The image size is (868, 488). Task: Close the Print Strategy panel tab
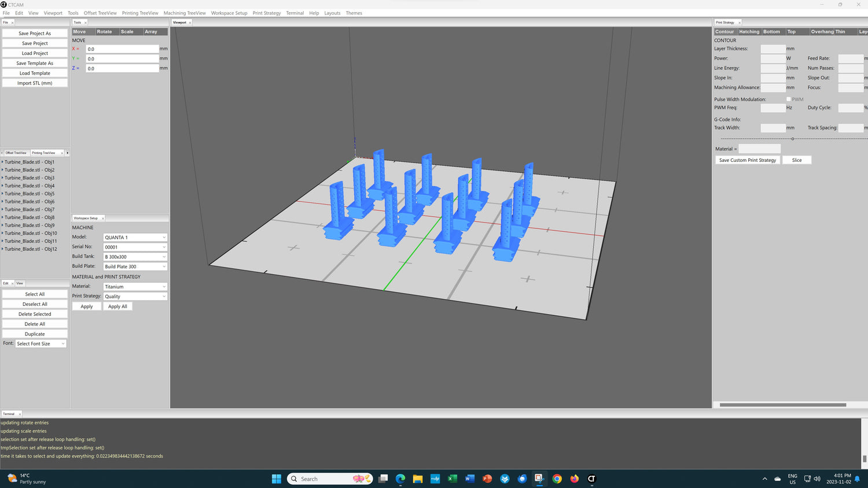(x=739, y=23)
